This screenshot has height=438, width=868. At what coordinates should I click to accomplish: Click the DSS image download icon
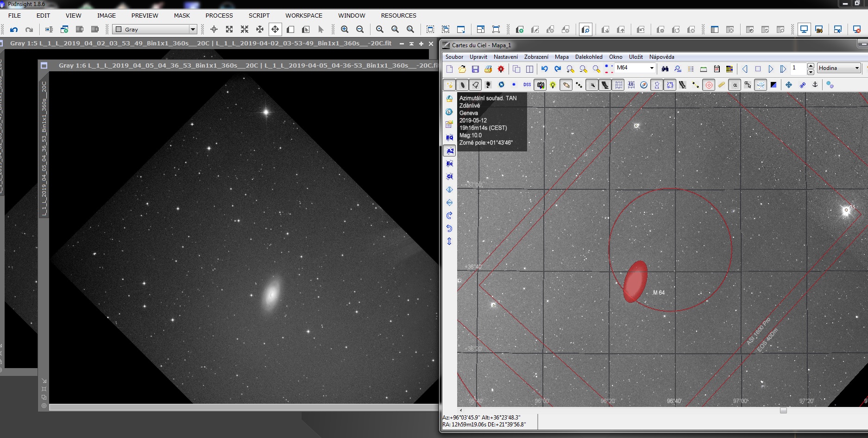527,85
